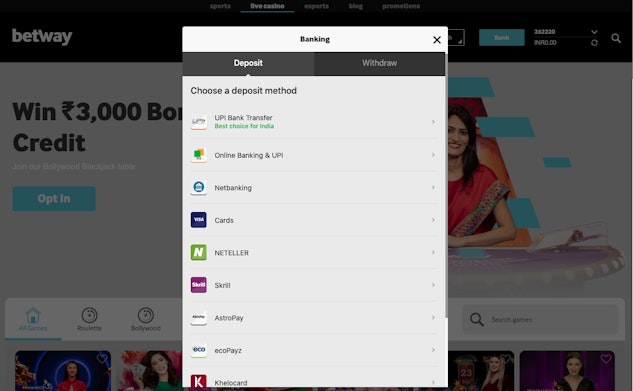This screenshot has width=633, height=391.
Task: Refresh balance with the circular arrows icon
Action: (x=594, y=42)
